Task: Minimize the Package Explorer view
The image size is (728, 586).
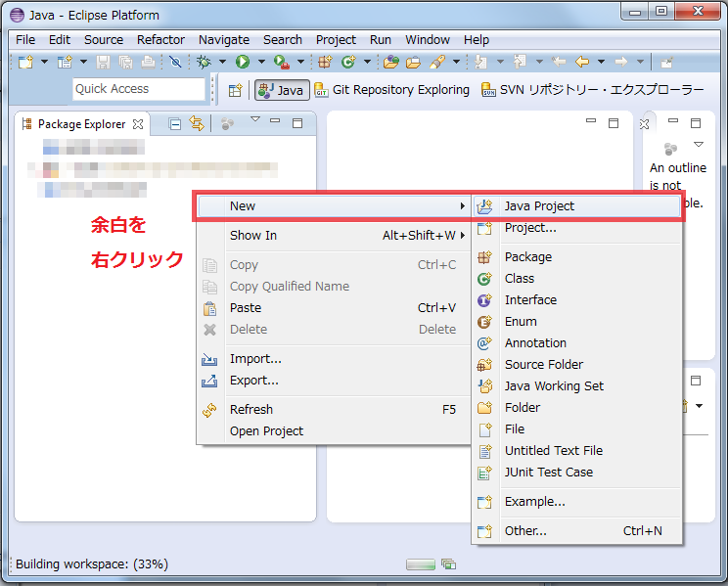Action: tap(275, 120)
